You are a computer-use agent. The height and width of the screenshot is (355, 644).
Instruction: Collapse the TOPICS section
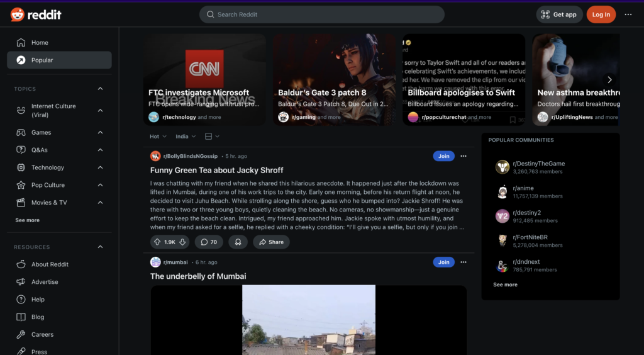pyautogui.click(x=100, y=89)
